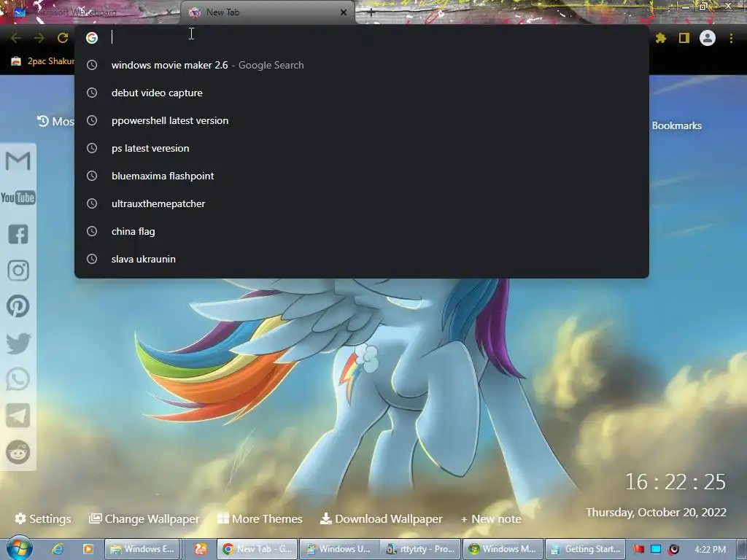Click the date Thursday, October 20, 2022
The height and width of the screenshot is (560, 747).
[x=656, y=513]
